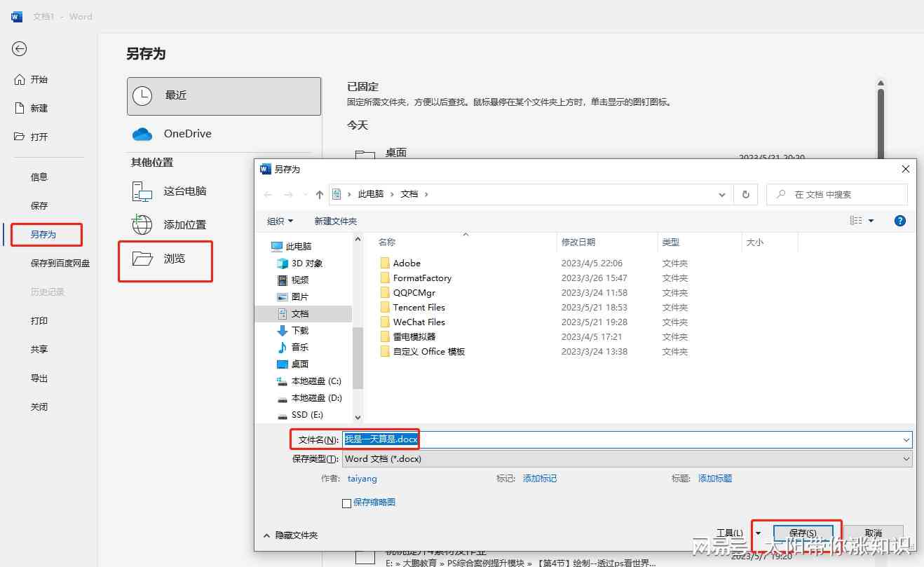Open the 组织 dropdown menu
The height and width of the screenshot is (567, 924).
click(280, 221)
